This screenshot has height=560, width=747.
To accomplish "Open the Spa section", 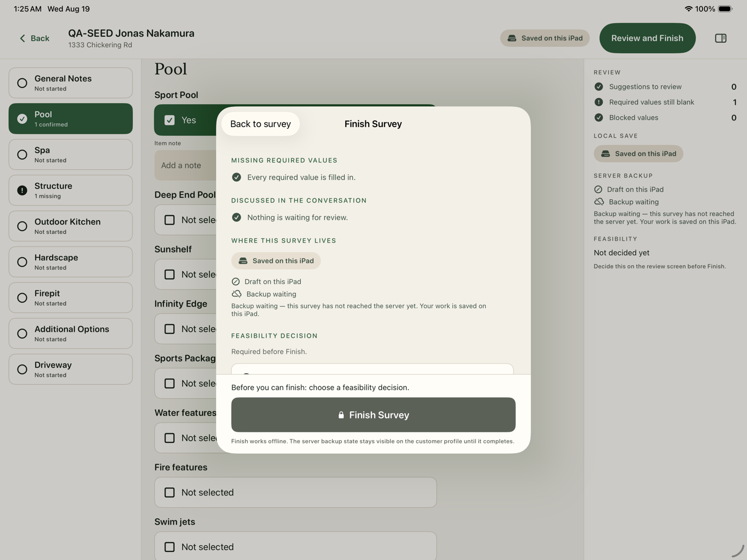I will 71,155.
